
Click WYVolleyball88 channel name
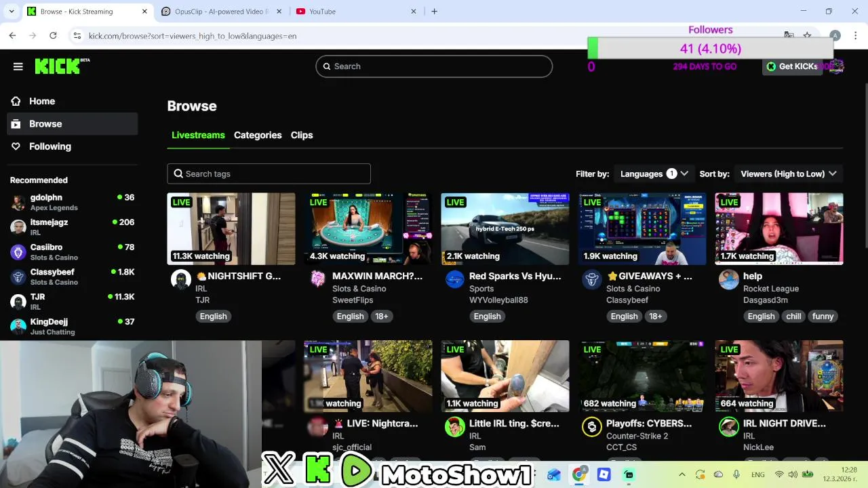click(x=498, y=300)
